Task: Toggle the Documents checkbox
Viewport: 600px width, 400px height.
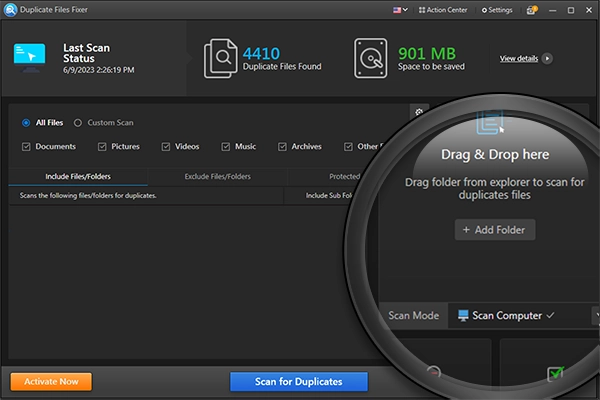Action: tap(26, 147)
